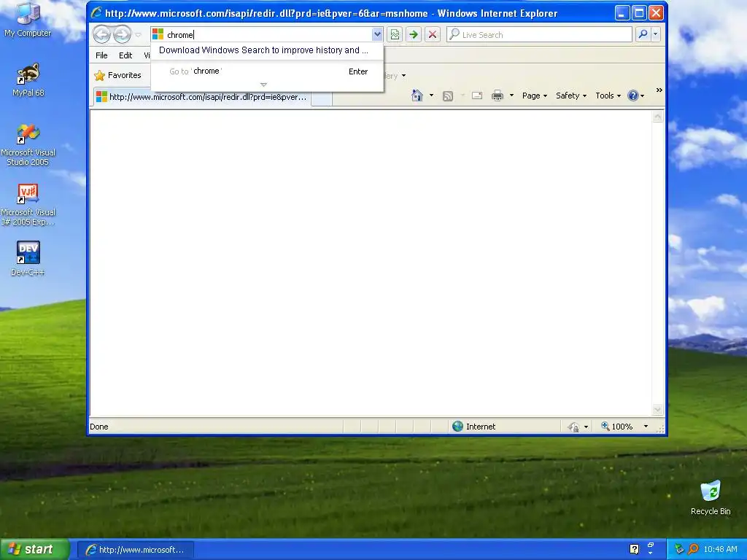Click the Protected Mode security icon
747x560 pixels.
(573, 427)
